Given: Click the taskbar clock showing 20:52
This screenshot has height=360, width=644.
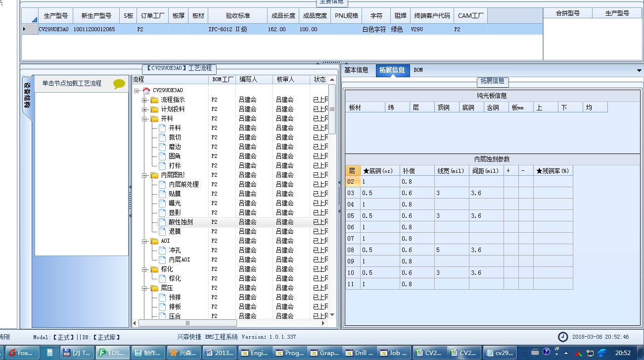Looking at the screenshot, I should pyautogui.click(x=623, y=353).
